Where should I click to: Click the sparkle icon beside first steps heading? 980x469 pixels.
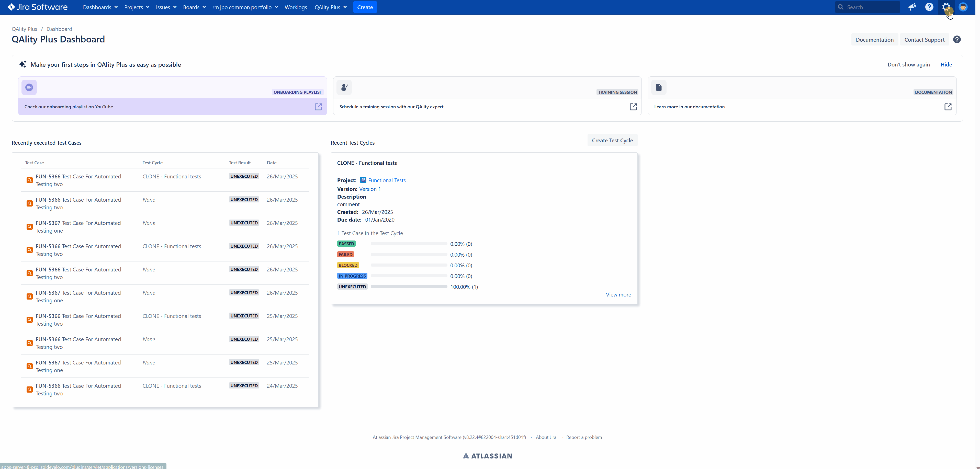click(23, 64)
